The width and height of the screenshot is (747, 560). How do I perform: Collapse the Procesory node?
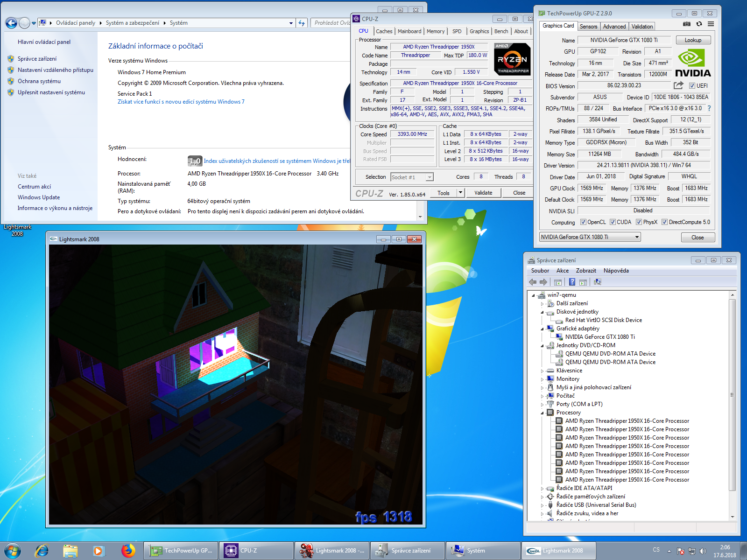[543, 413]
